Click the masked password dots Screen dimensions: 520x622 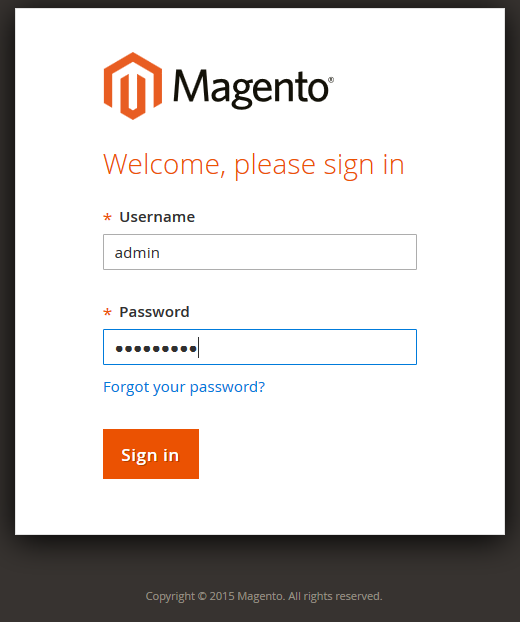coord(156,349)
